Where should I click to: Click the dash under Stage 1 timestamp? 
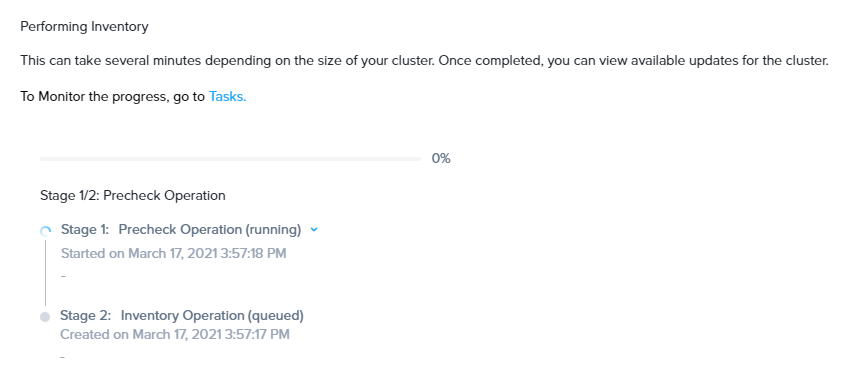click(x=63, y=276)
